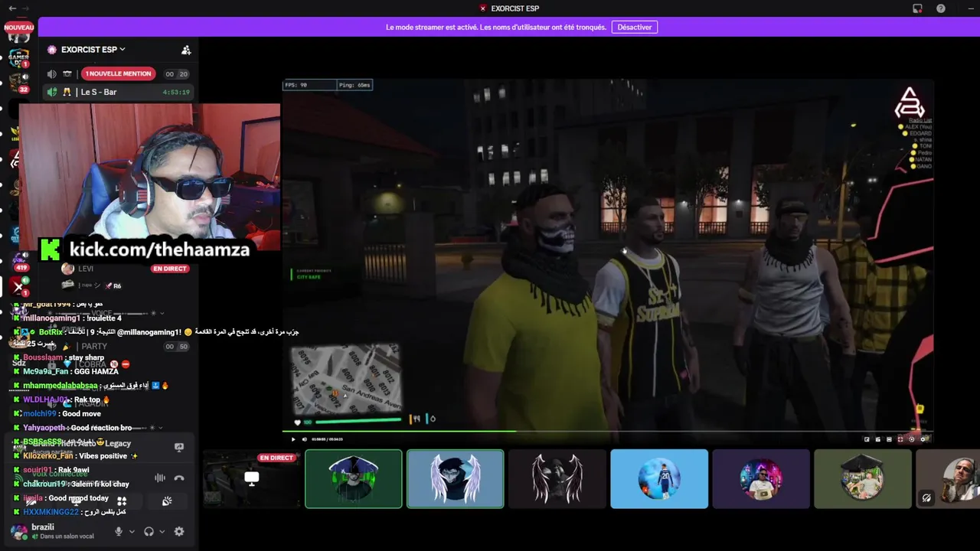980x551 pixels.
Task: Click the 1 NOUVELLE MENTION pill
Action: pyautogui.click(x=119, y=73)
